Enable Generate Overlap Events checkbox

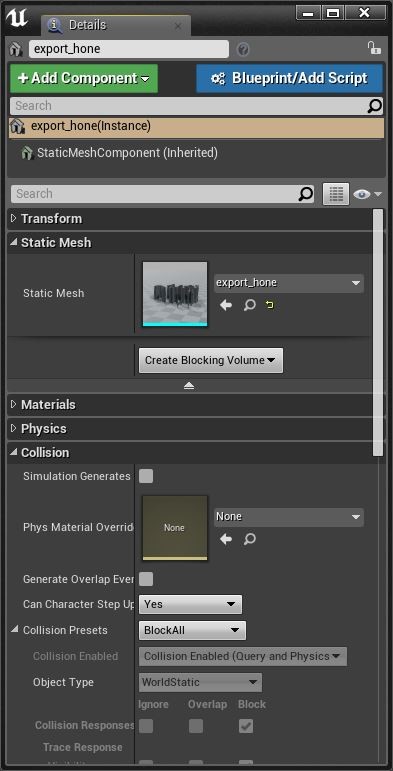point(146,579)
